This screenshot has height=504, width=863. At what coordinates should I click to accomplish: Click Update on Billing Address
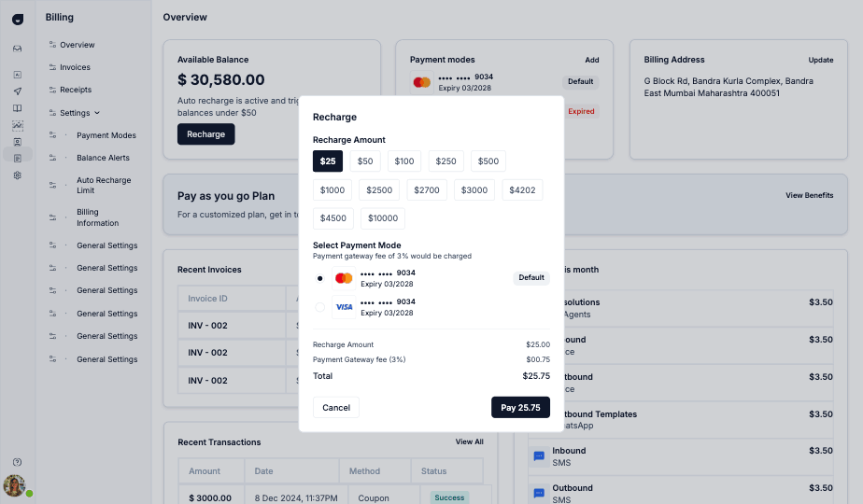[x=821, y=60]
